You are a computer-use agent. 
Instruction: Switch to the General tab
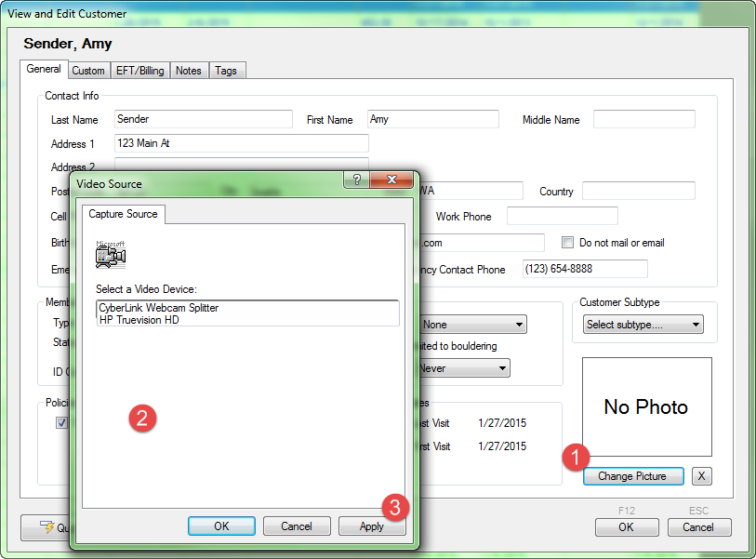click(x=44, y=69)
